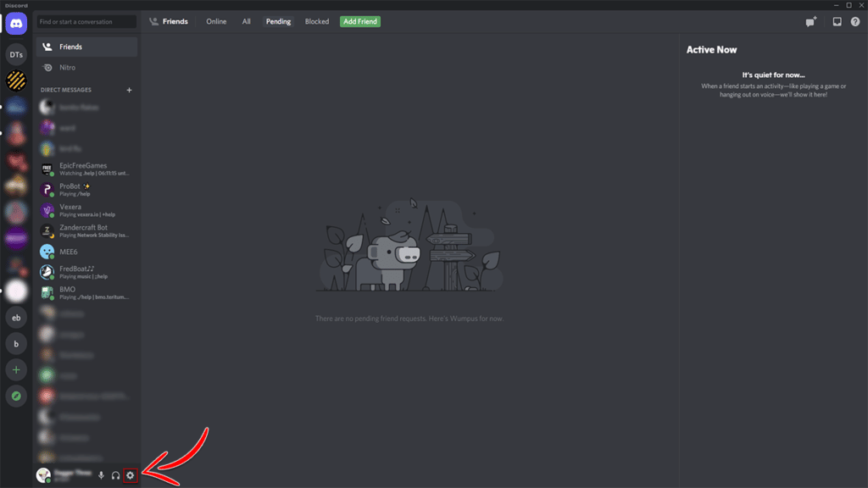Open the EpicFreeGames direct message
Screen dimensions: 868x488
[x=85, y=169]
